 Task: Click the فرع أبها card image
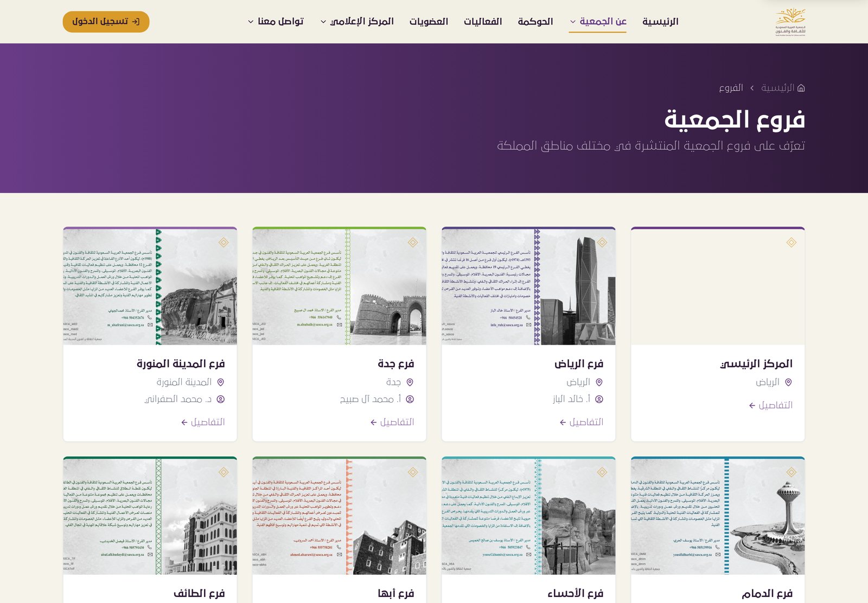[339, 516]
